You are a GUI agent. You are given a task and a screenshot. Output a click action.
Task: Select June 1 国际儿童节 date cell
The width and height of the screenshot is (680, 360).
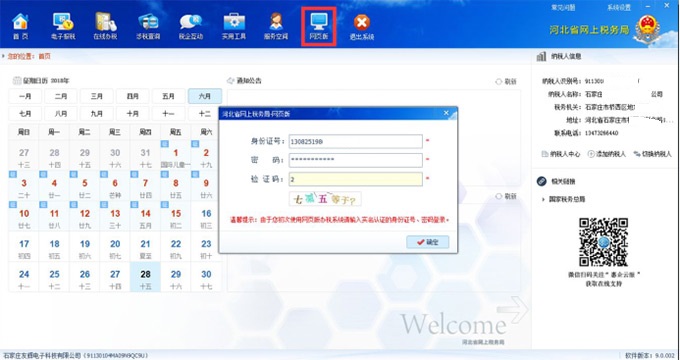[176, 155]
